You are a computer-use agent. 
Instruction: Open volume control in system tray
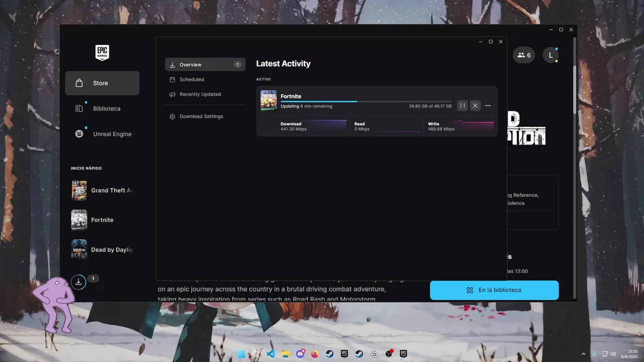[x=613, y=354]
